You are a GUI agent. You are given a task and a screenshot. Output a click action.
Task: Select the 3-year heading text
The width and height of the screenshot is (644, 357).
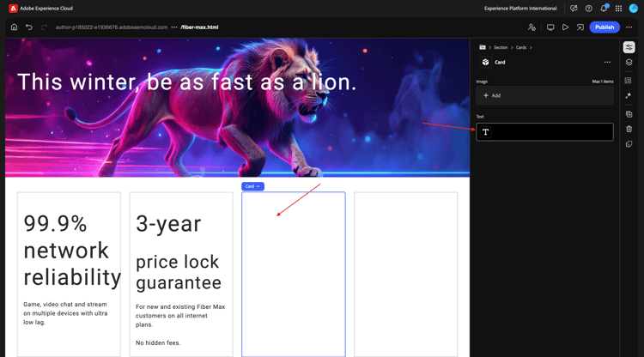pos(168,224)
